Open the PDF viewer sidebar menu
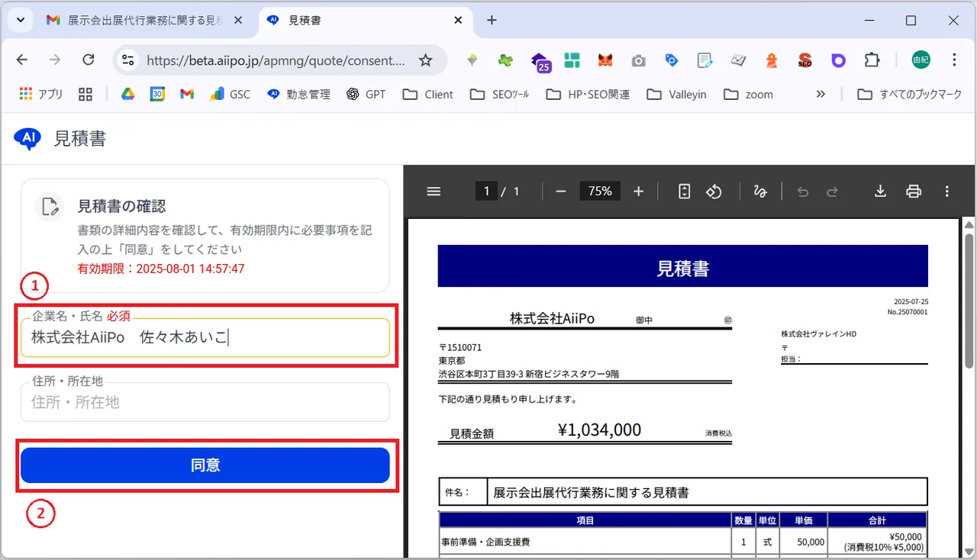The height and width of the screenshot is (560, 977). [434, 191]
